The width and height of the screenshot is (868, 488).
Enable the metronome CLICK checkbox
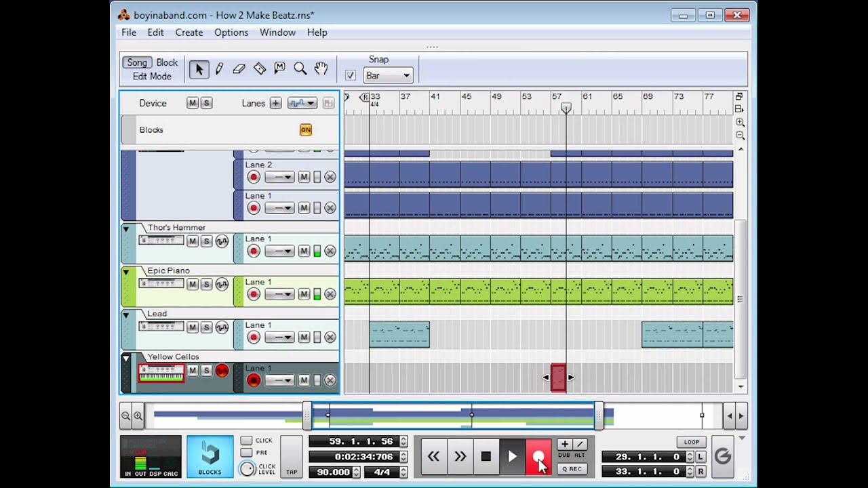(x=246, y=441)
